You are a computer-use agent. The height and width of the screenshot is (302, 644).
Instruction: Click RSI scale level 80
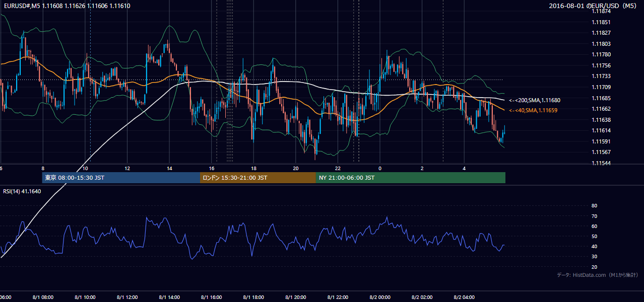(x=594, y=206)
